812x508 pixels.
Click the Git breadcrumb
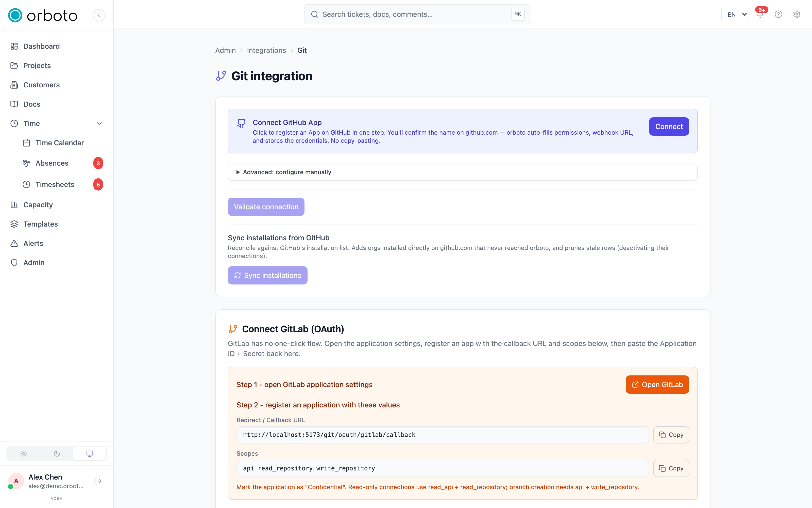302,50
